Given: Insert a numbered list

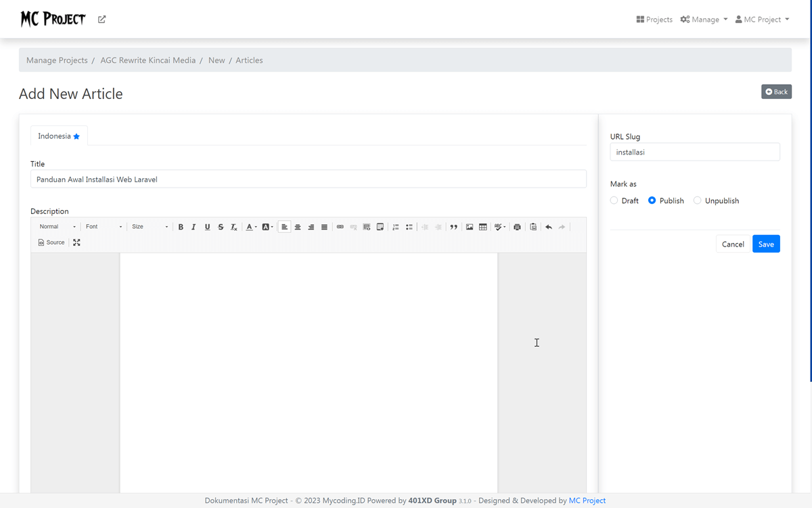Looking at the screenshot, I should tap(396, 227).
